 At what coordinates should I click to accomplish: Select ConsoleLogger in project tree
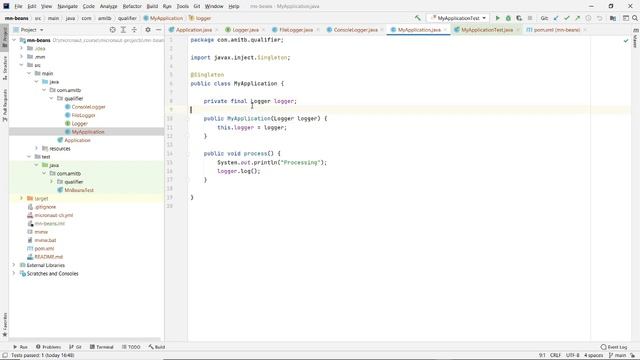click(88, 107)
